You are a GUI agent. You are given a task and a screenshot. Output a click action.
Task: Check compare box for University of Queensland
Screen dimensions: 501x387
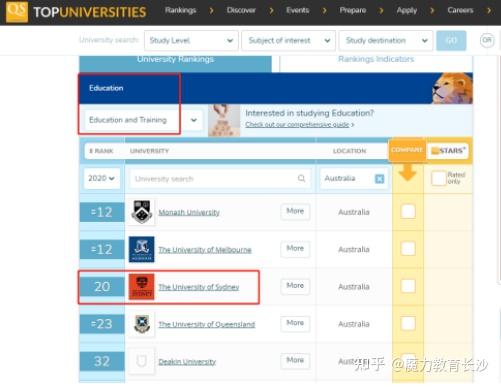(408, 324)
